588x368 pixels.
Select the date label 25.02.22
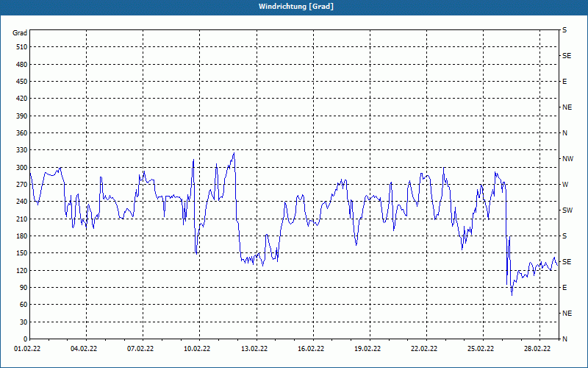(481, 349)
